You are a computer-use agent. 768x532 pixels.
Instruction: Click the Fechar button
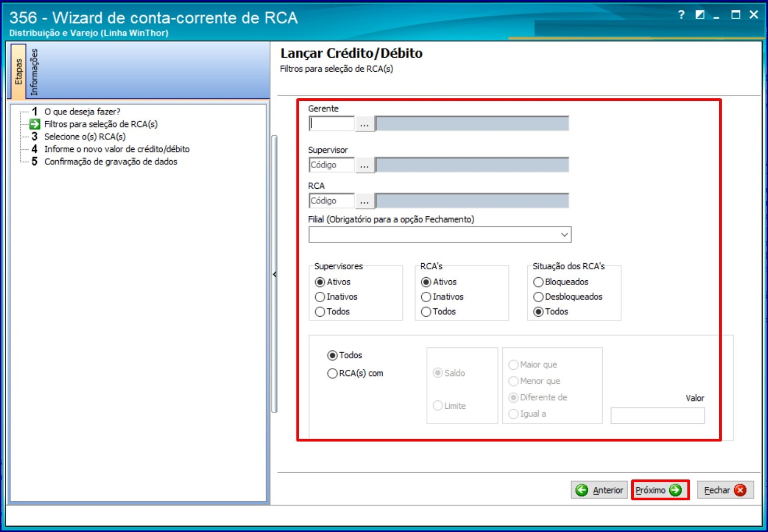[725, 490]
